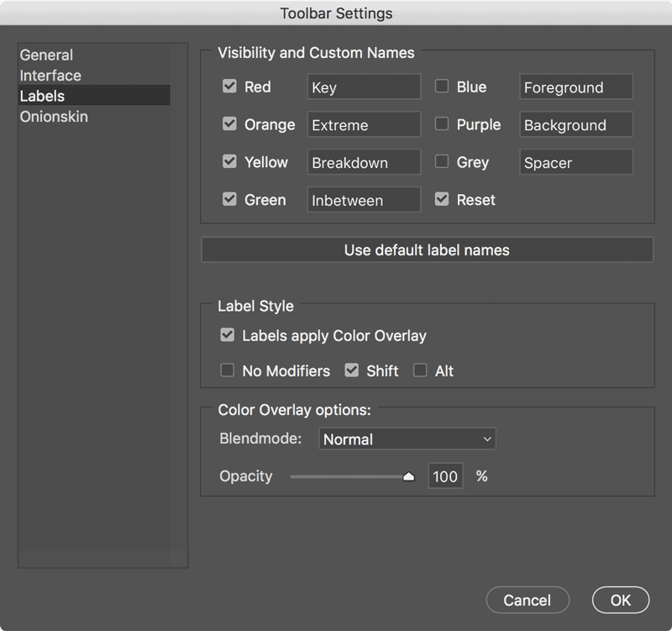This screenshot has width=672, height=631.
Task: Uncheck the Shift modifier checkbox
Action: 351,370
